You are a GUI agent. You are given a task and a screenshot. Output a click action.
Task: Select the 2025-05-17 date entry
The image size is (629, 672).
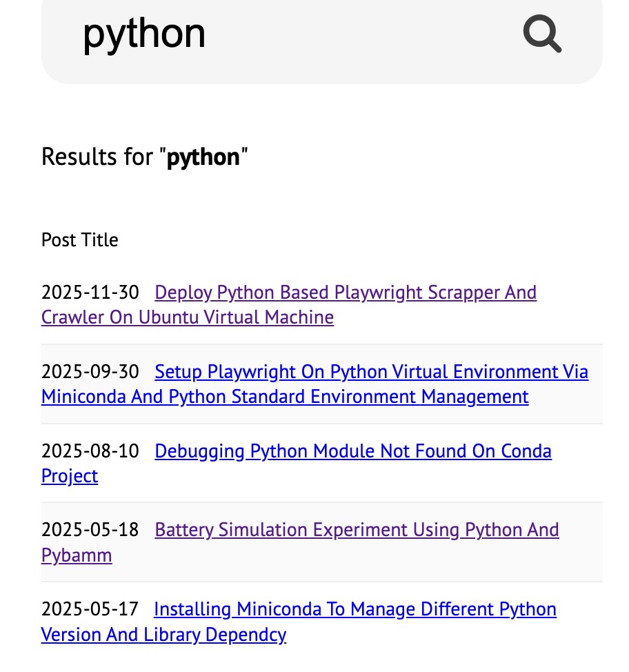(x=90, y=609)
